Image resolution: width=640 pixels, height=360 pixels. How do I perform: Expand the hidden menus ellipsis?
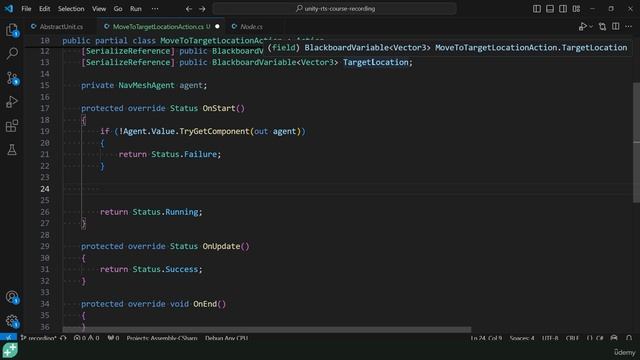click(155, 9)
